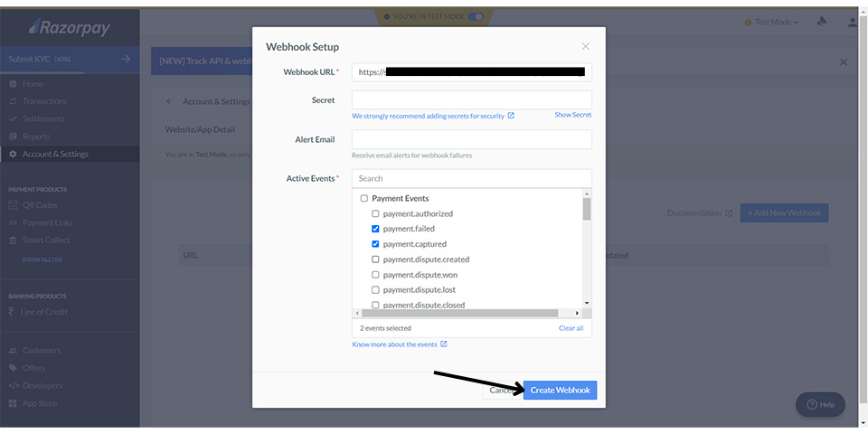Image resolution: width=868 pixels, height=434 pixels.
Task: Open the user profile icon in header
Action: click(852, 22)
